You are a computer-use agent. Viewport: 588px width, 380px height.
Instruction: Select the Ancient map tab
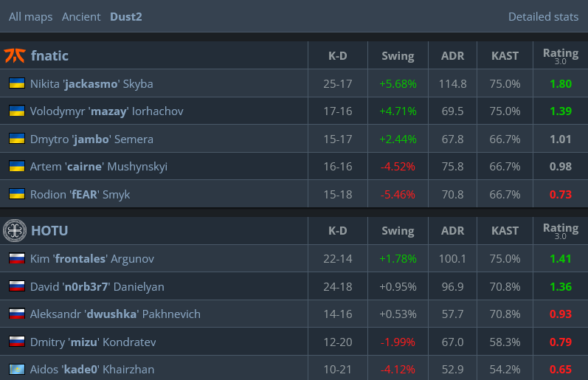coord(81,17)
